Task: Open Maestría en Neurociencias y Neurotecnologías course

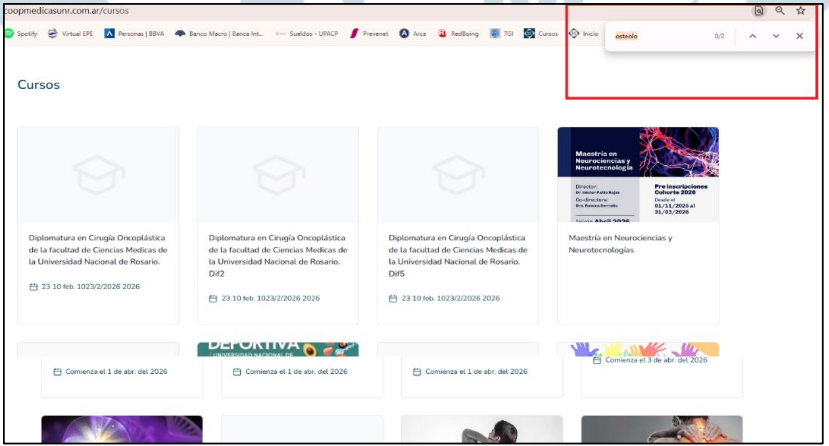Action: coord(620,244)
